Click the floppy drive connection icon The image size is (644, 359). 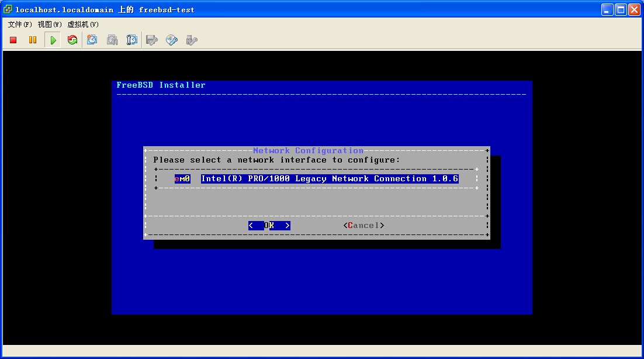click(152, 40)
